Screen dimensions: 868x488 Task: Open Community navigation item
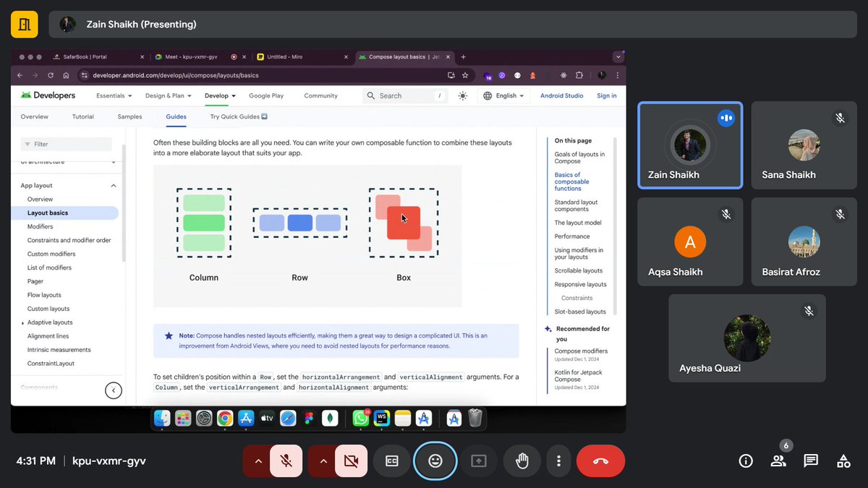[320, 95]
